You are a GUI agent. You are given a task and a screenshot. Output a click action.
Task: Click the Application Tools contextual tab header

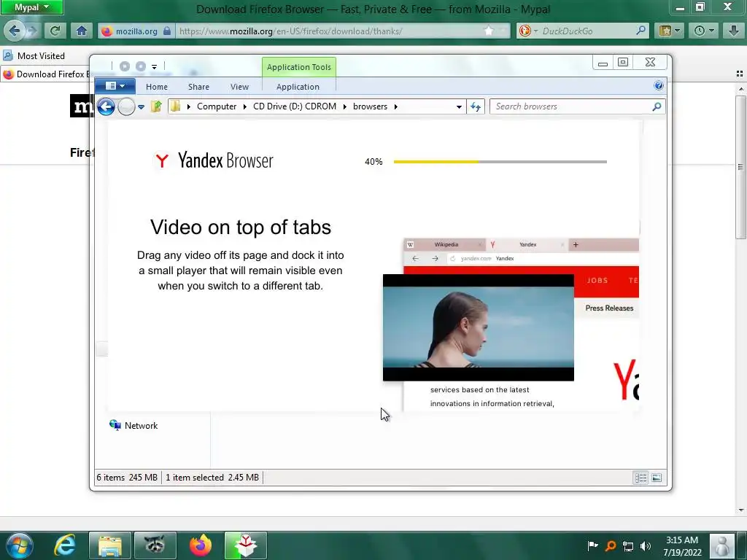pos(298,67)
